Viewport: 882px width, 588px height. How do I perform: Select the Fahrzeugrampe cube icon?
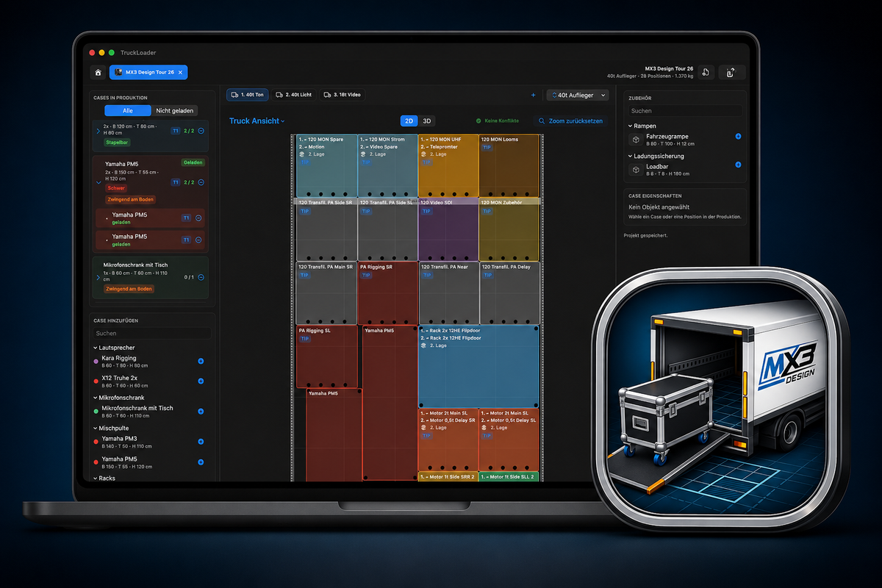click(635, 139)
